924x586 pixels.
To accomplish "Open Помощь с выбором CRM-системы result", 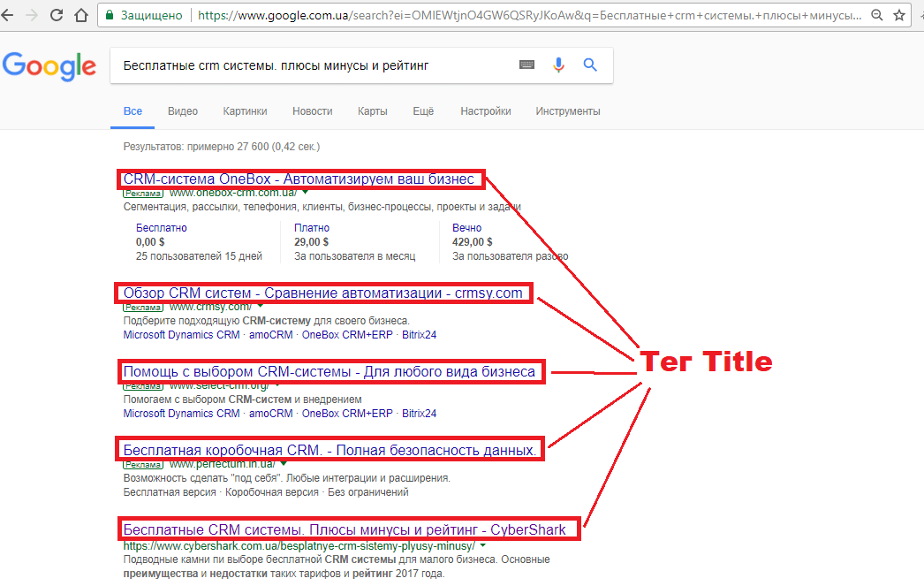I will [329, 371].
